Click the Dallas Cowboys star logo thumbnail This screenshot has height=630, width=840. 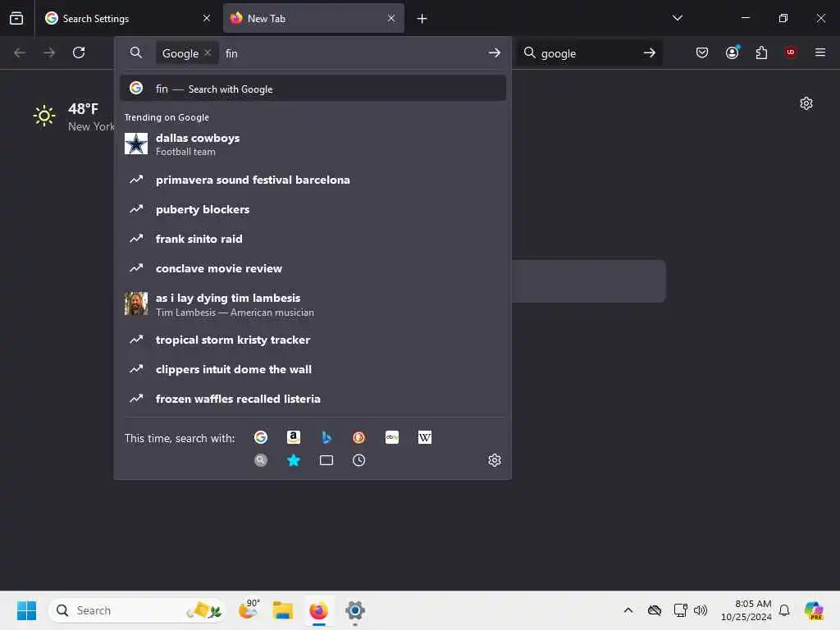coord(136,144)
